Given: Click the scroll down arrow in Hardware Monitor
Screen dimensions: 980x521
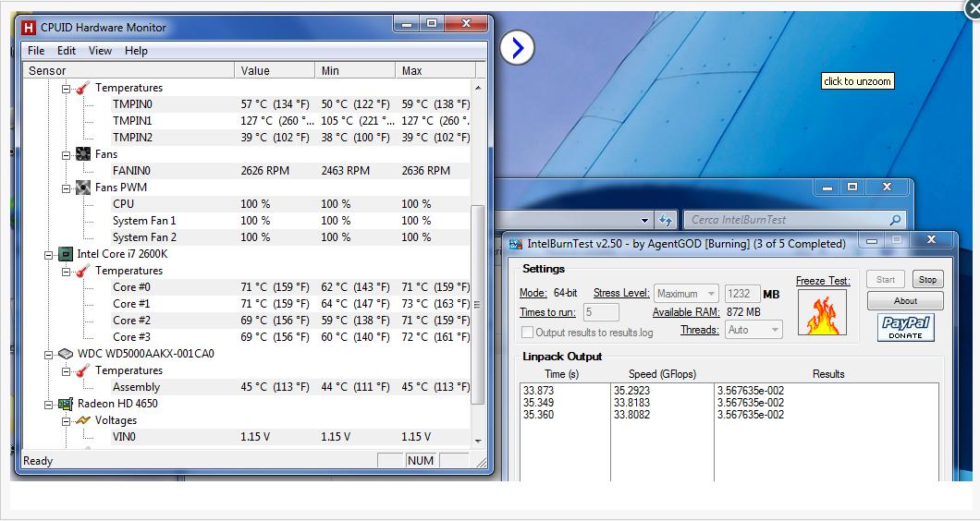Looking at the screenshot, I should coord(478,441).
